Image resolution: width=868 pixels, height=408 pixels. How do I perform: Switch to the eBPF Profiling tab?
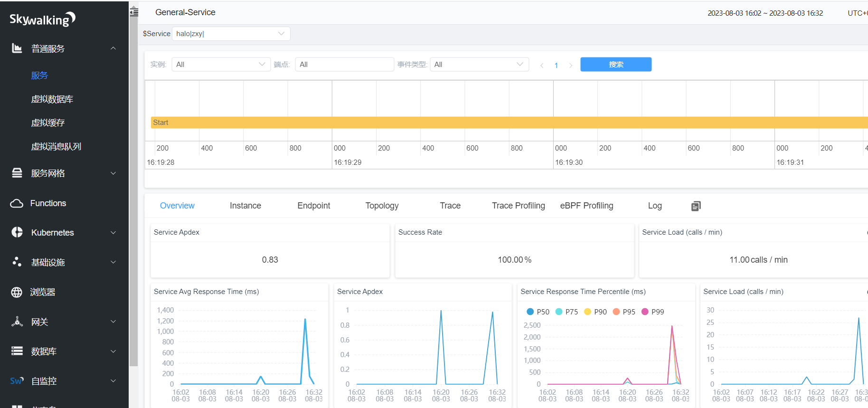tap(587, 206)
